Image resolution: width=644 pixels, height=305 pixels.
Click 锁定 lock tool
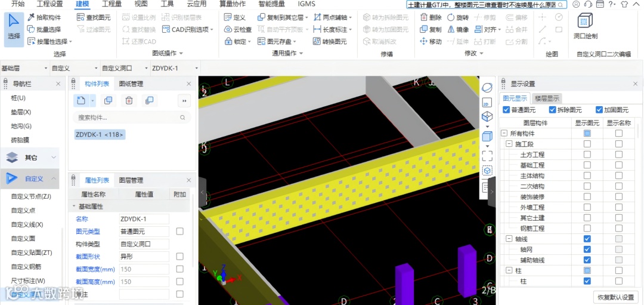238,42
